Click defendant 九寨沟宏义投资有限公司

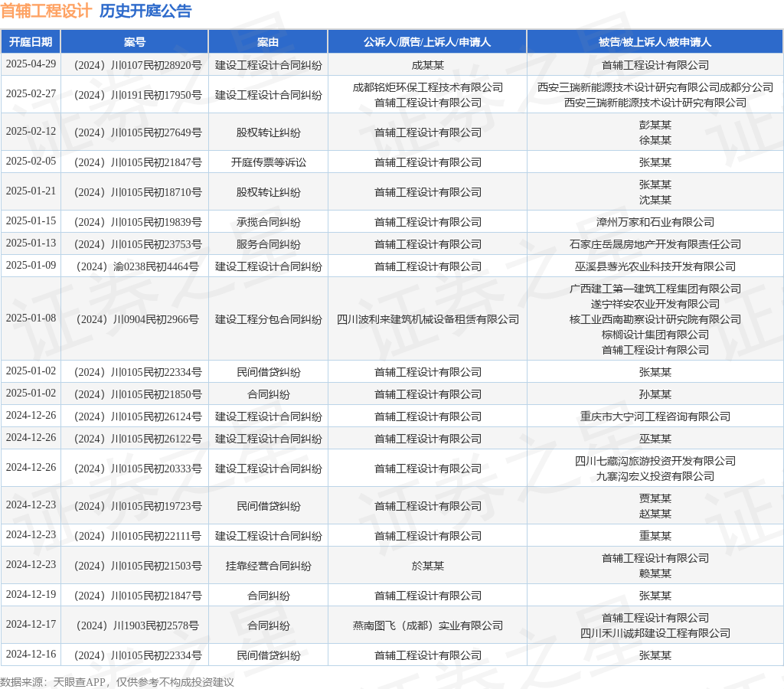[x=655, y=476]
